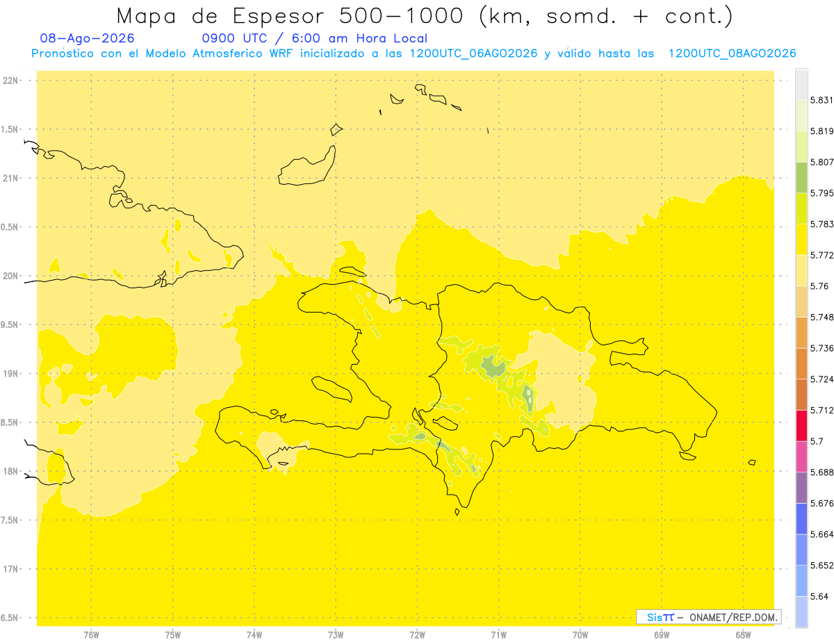Select the '68W' longitude label
This screenshot has height=644, width=834.
[743, 635]
